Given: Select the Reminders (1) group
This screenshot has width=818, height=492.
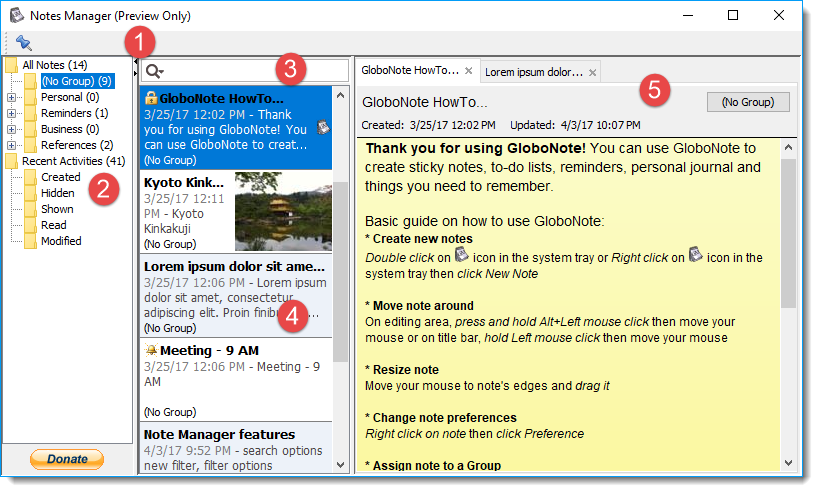Looking at the screenshot, I should 75,113.
